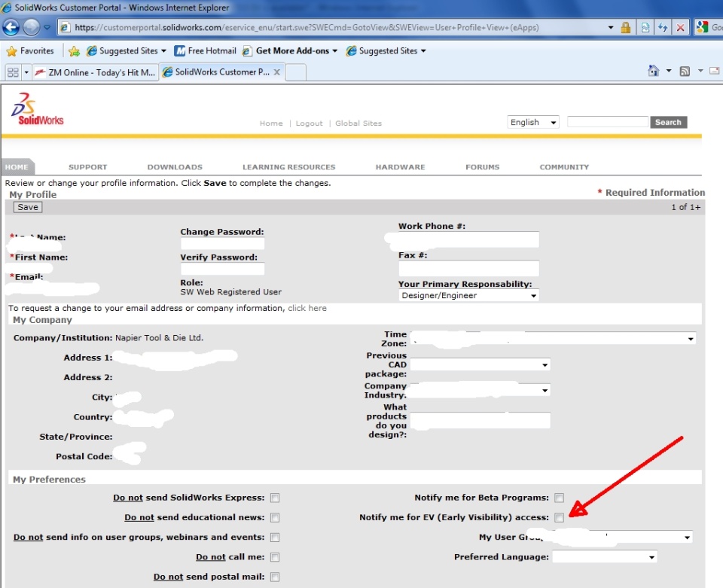
Task: Open the DOWNLOADS navigation tab
Action: coord(175,167)
